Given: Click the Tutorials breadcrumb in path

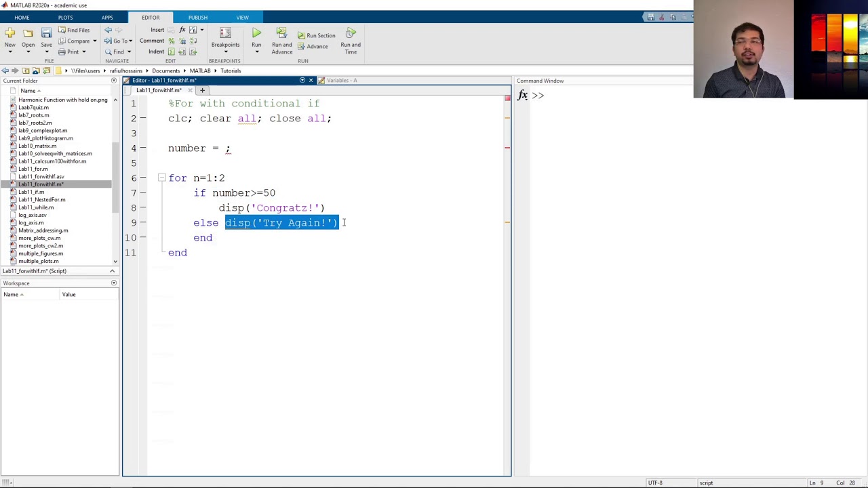Looking at the screenshot, I should [x=230, y=70].
